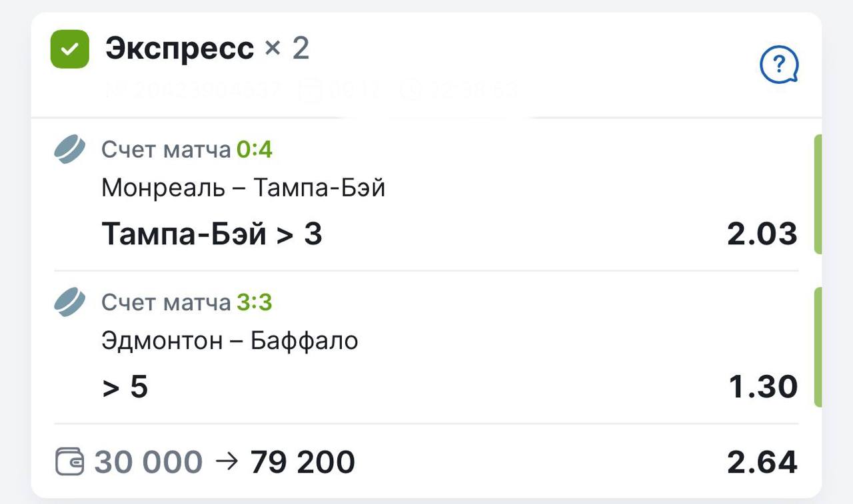The height and width of the screenshot is (504, 853).
Task: Click the green checkmark won-bet icon
Action: [x=70, y=49]
